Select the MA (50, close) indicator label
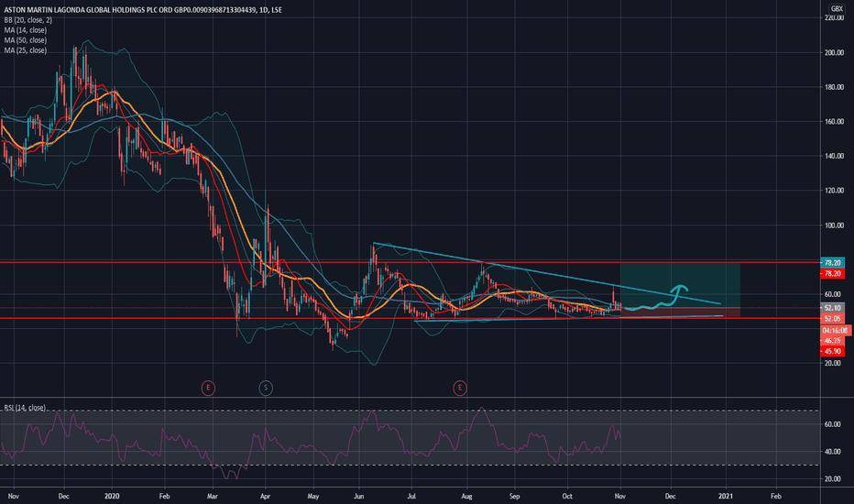 (x=26, y=40)
